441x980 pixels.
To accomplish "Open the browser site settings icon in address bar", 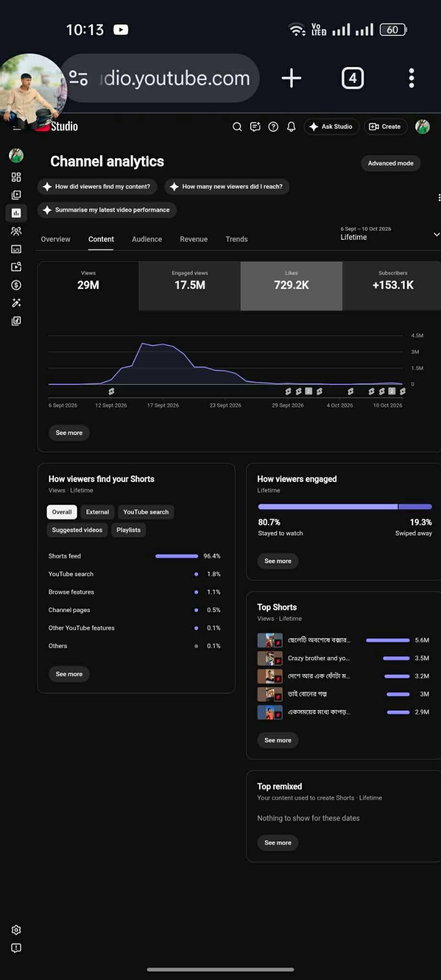I will (78, 78).
